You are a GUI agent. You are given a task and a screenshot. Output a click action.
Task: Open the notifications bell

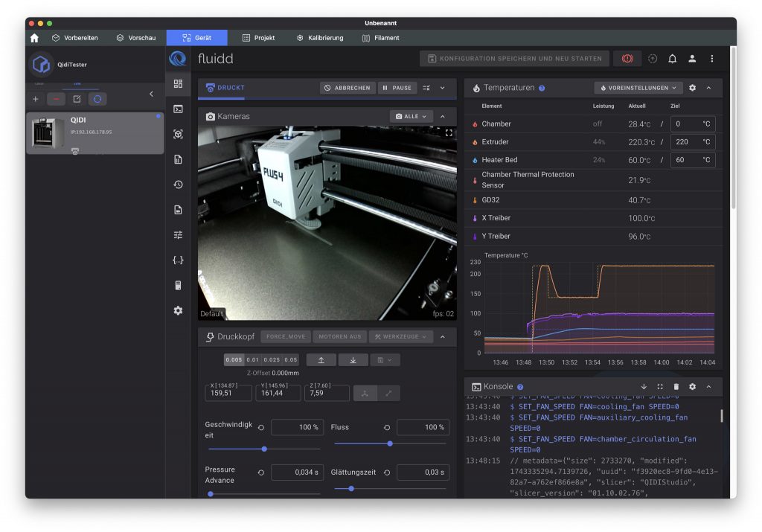click(x=672, y=59)
